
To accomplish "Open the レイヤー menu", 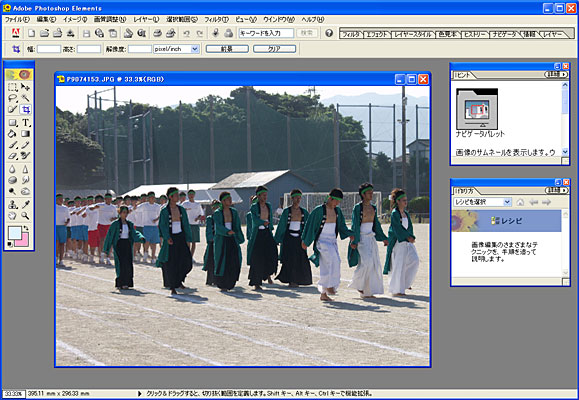I will 146,20.
